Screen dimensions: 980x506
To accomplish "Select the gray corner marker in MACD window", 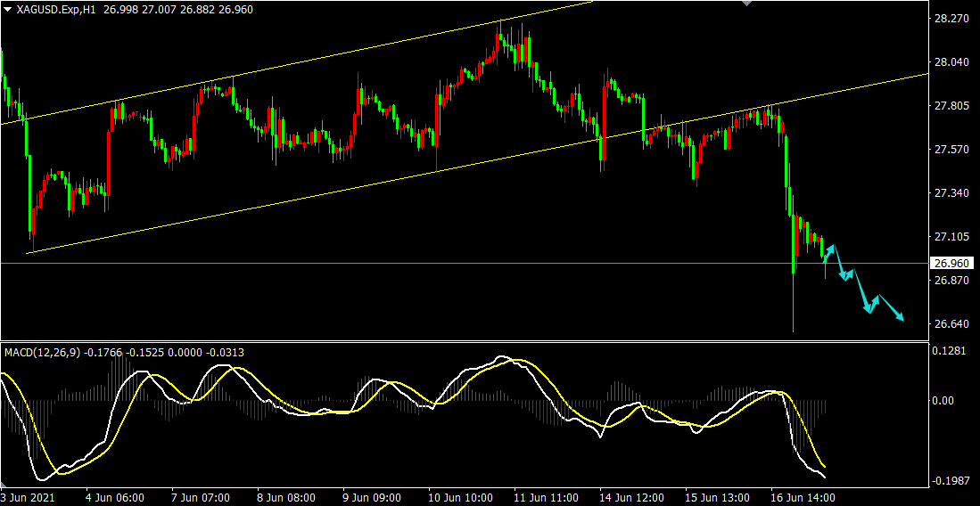I will pyautogui.click(x=4, y=485).
